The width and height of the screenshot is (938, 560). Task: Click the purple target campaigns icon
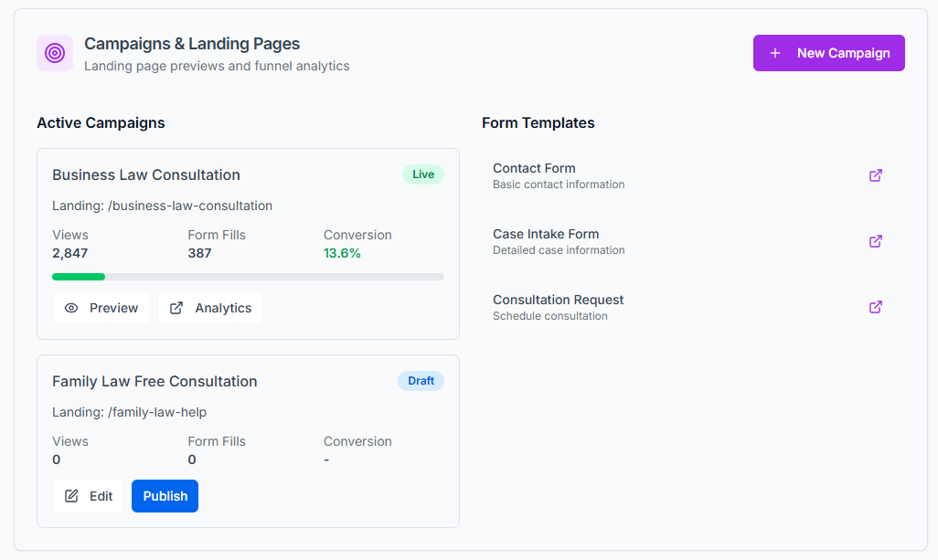55,53
